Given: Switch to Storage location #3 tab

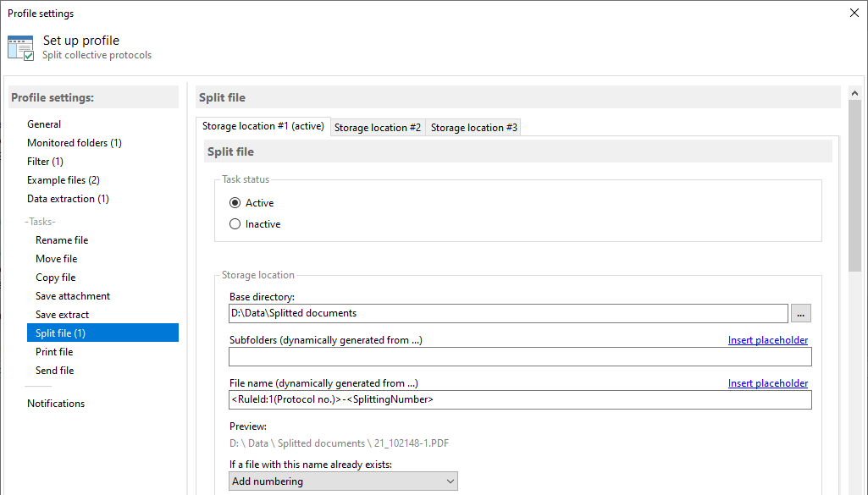Looking at the screenshot, I should click(x=473, y=127).
